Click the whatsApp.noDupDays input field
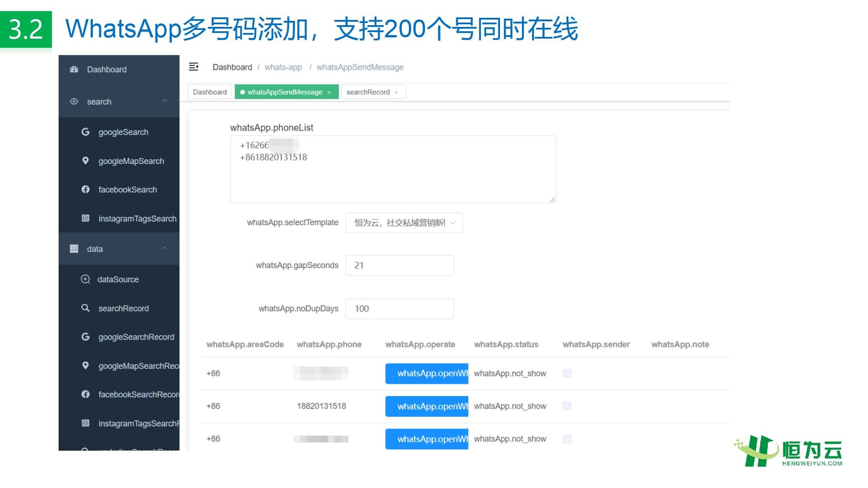The height and width of the screenshot is (488, 868). pyautogui.click(x=399, y=309)
